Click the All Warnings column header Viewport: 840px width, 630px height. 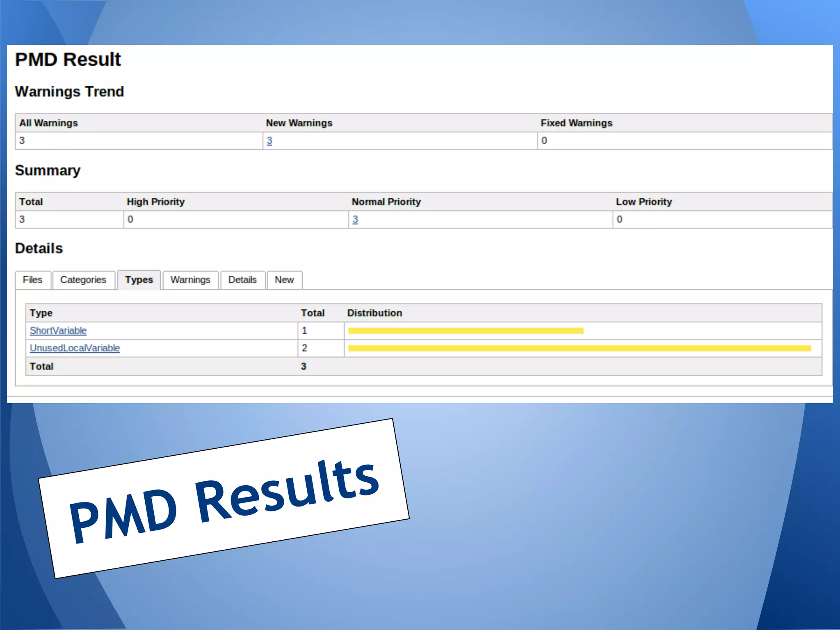48,123
